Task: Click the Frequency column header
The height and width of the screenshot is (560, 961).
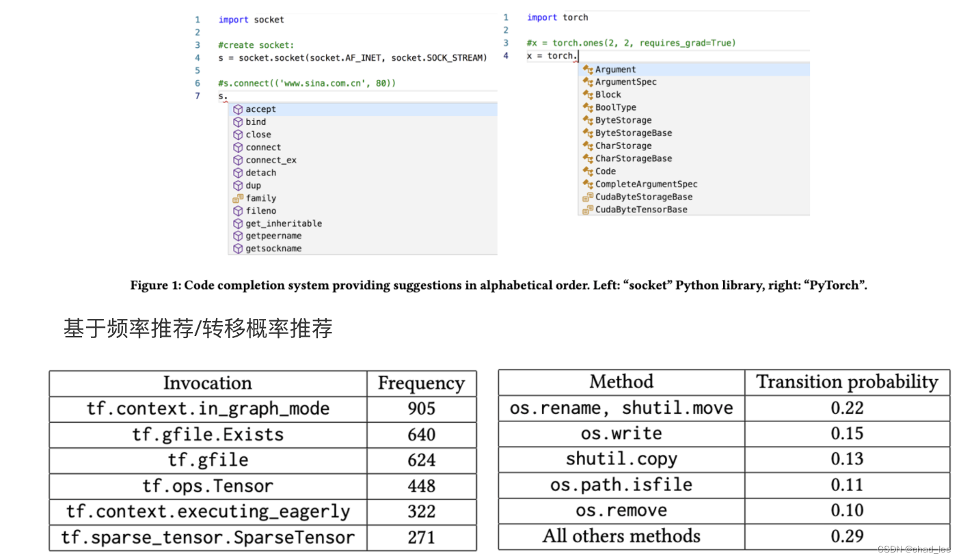Action: coord(421,384)
